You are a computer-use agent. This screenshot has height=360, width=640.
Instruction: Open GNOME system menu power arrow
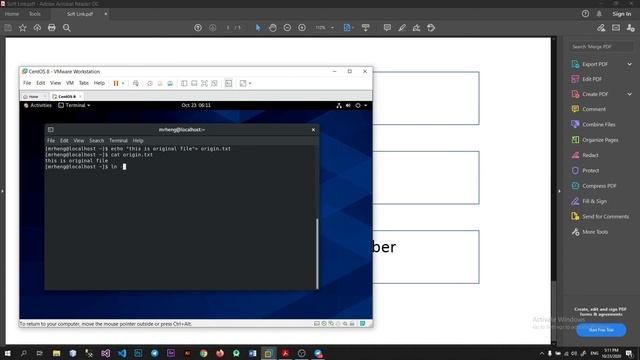pyautogui.click(x=366, y=105)
